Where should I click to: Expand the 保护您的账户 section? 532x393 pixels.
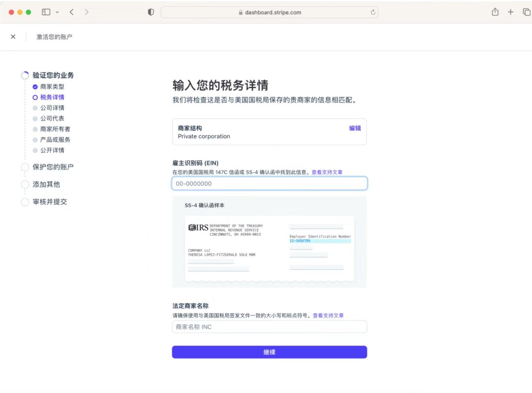click(x=53, y=167)
